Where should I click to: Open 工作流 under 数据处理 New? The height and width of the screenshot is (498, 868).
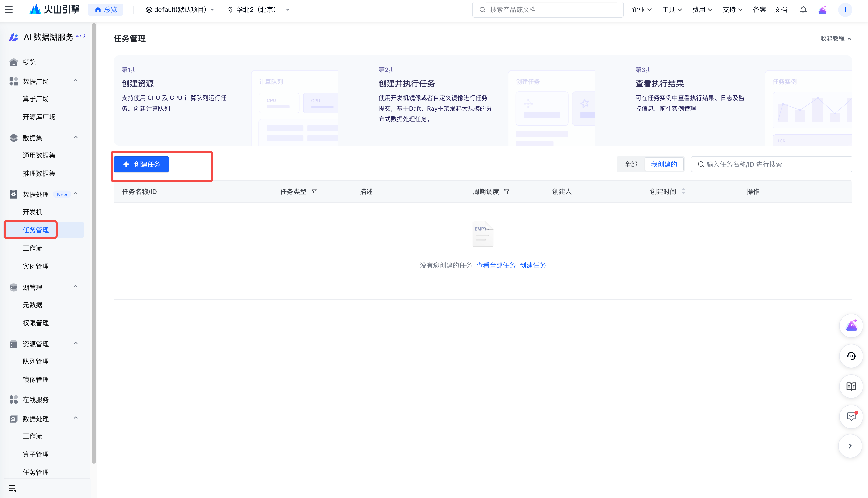coord(33,248)
